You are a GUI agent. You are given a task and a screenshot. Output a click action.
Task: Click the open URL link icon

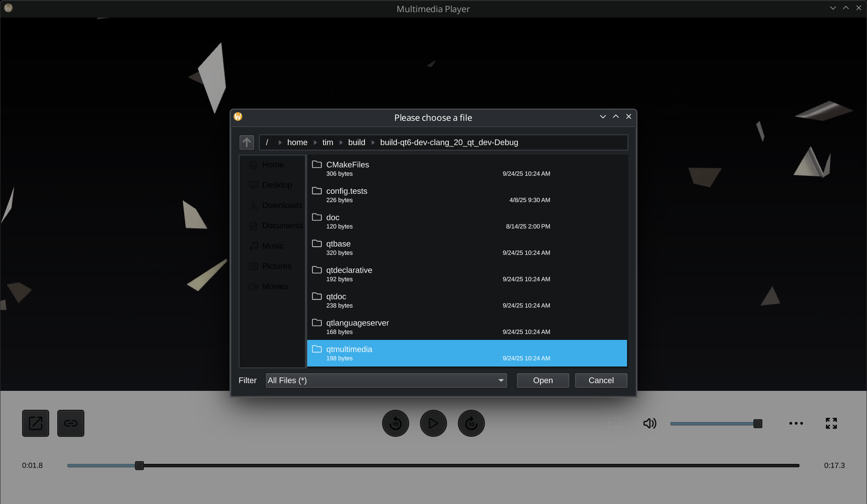tap(71, 423)
